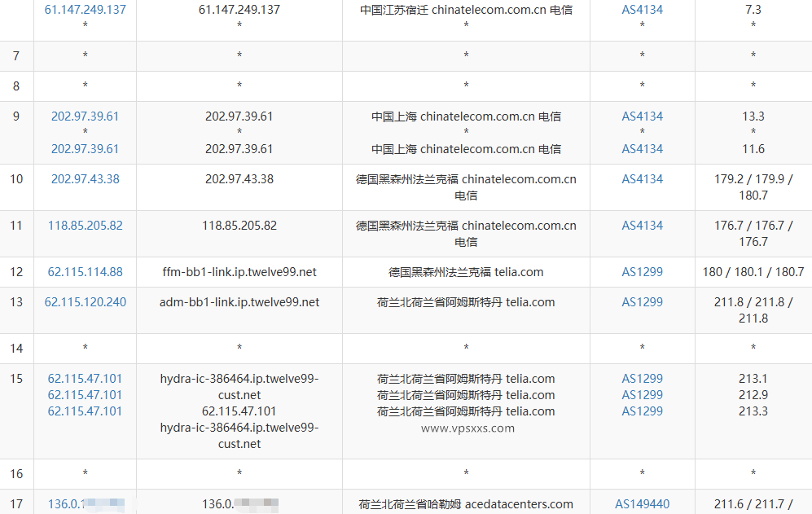
Task: Open the AS4134 link in hop 11
Action: click(642, 226)
